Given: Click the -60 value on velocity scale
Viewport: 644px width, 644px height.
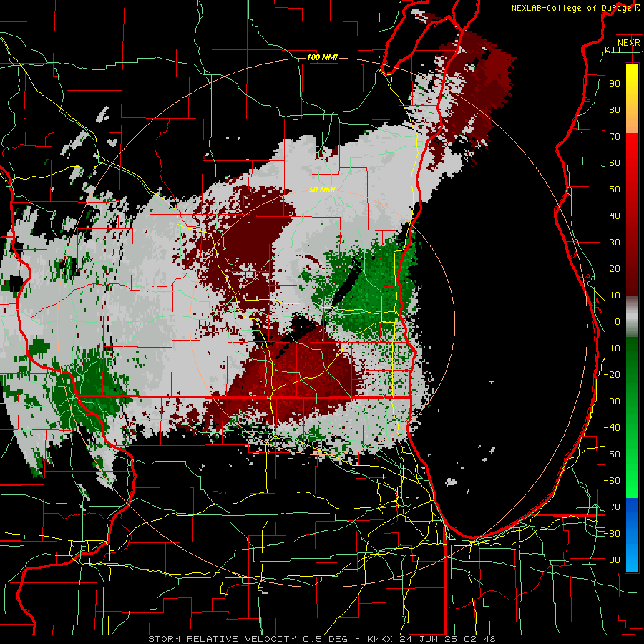Looking at the screenshot, I should pyautogui.click(x=612, y=481).
